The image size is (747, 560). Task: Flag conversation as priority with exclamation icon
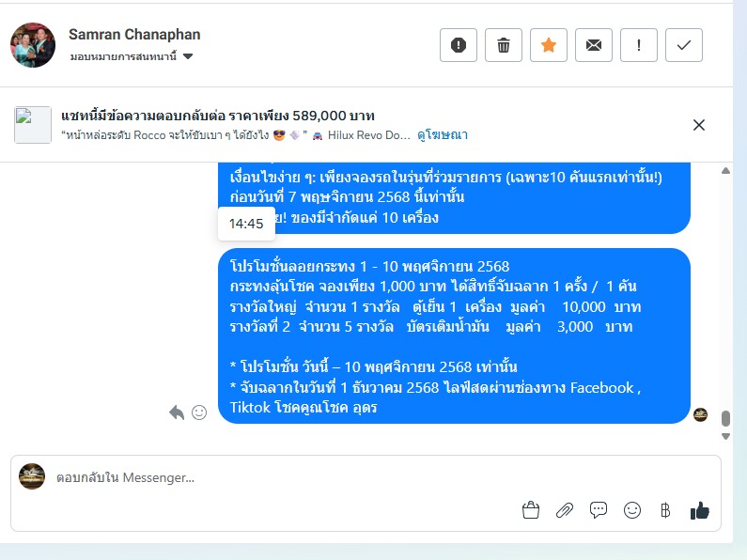(638, 45)
